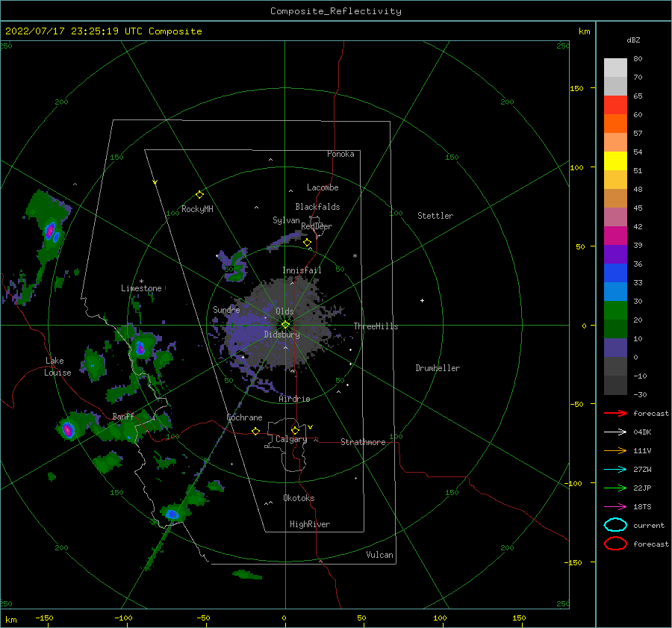Click the Vulcan label
Image resolution: width=672 pixels, height=628 pixels.
380,555
